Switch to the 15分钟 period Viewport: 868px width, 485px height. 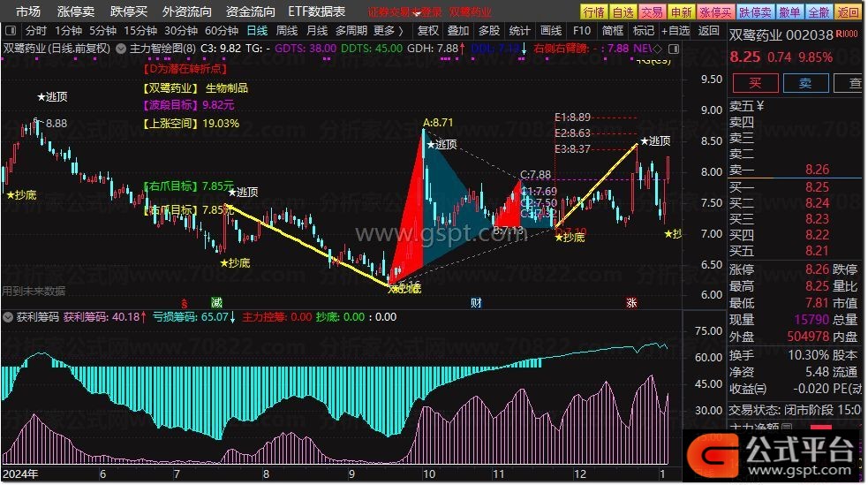point(140,30)
